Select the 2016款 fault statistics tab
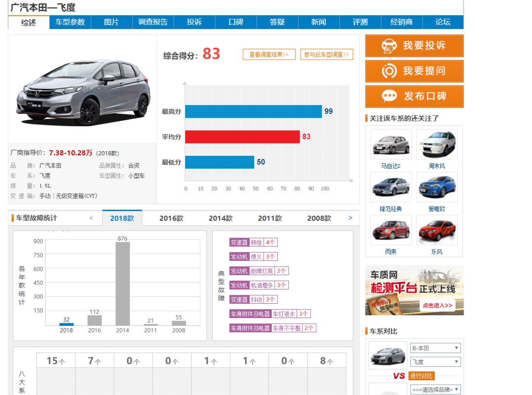532x395 pixels. coord(171,218)
